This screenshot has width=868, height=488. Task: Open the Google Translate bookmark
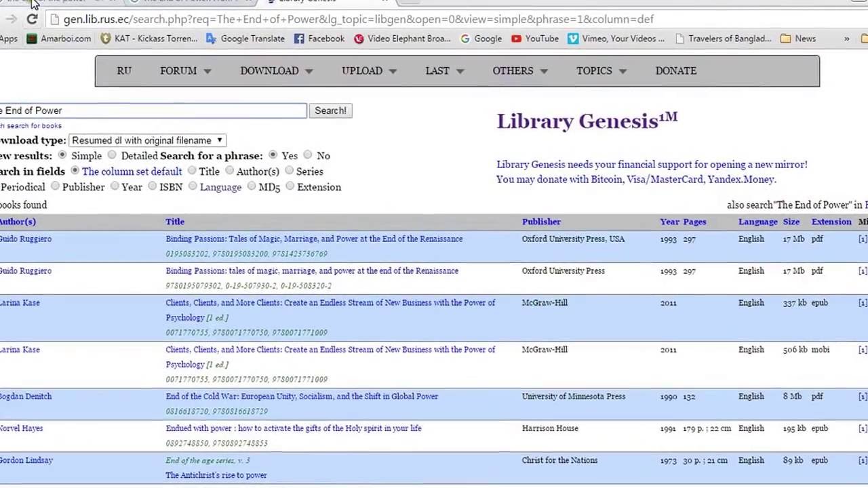[x=245, y=39]
